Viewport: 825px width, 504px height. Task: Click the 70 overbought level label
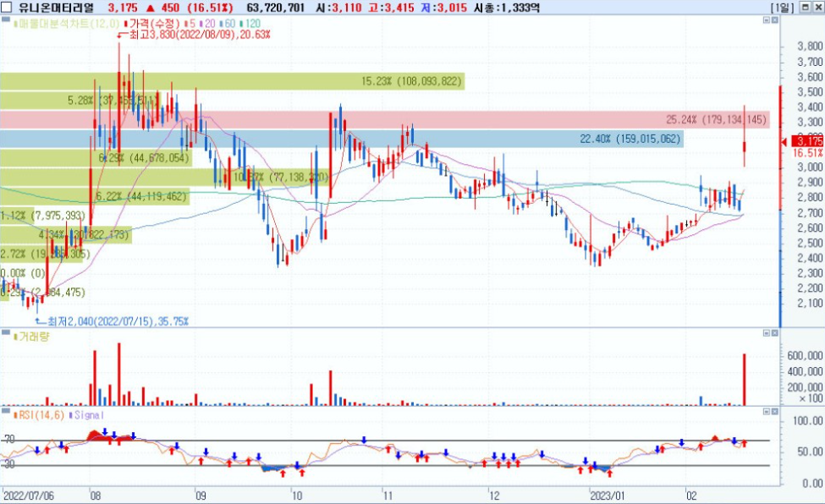pos(10,439)
